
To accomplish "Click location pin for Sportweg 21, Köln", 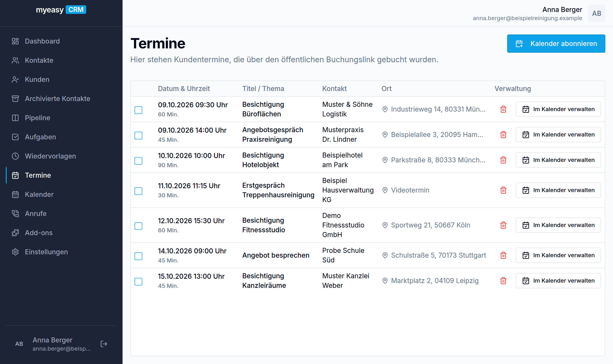I will point(385,225).
